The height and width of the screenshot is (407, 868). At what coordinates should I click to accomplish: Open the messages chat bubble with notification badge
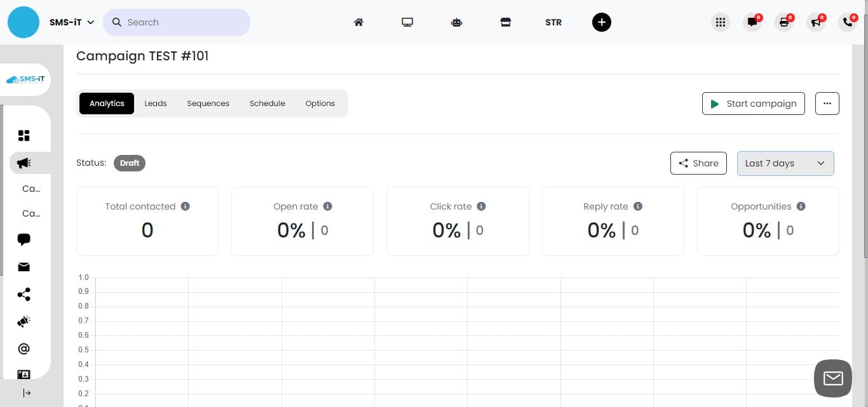click(x=752, y=22)
